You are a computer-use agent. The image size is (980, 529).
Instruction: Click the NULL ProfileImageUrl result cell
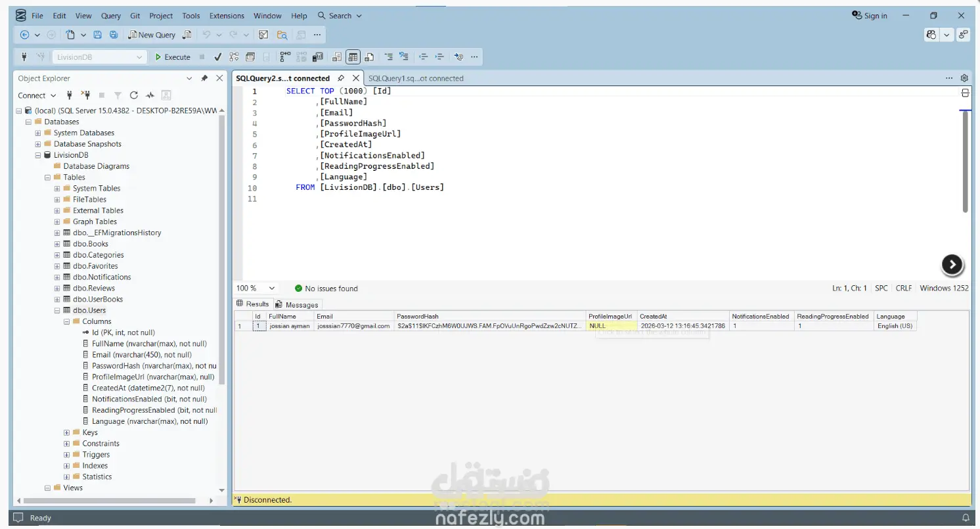[611, 326]
